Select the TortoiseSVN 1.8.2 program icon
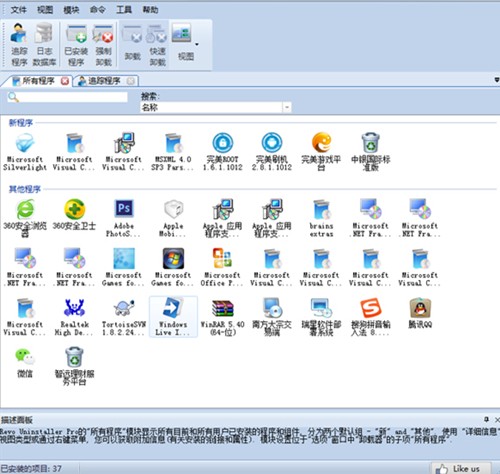 pyautogui.click(x=124, y=317)
